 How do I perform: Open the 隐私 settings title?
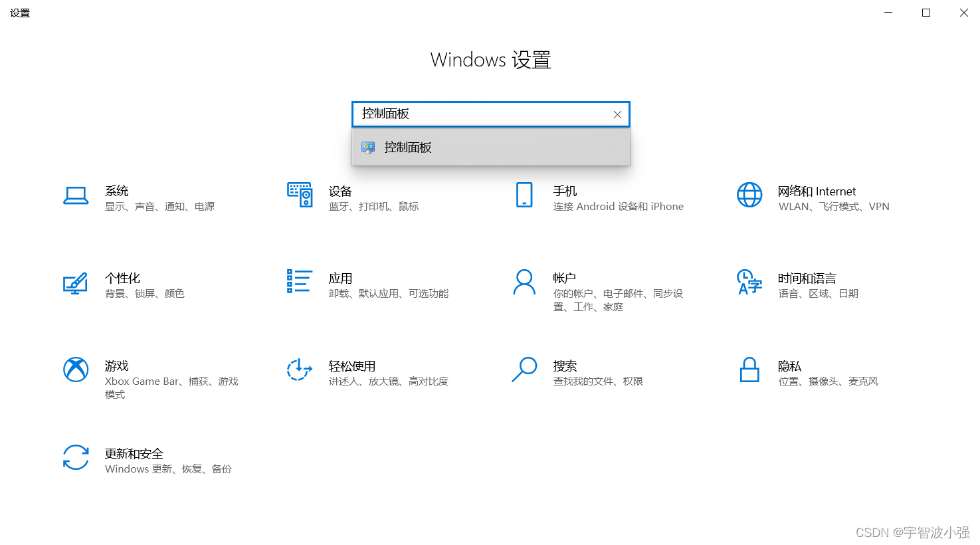pyautogui.click(x=790, y=366)
